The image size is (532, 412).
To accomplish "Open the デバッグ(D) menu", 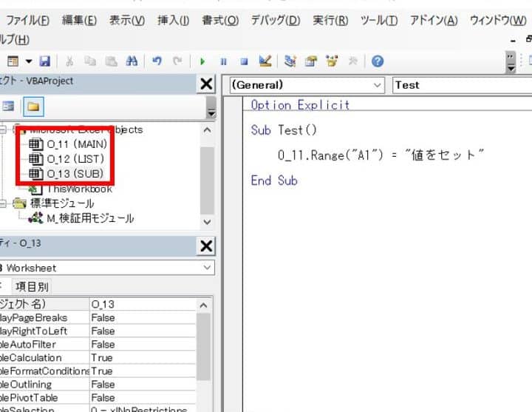I will pyautogui.click(x=276, y=21).
